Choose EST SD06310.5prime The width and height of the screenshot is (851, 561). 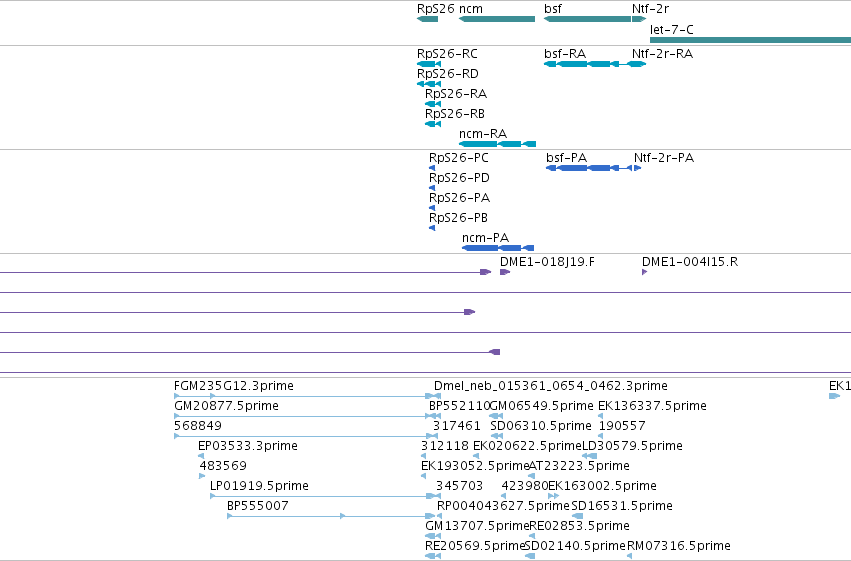[541, 426]
